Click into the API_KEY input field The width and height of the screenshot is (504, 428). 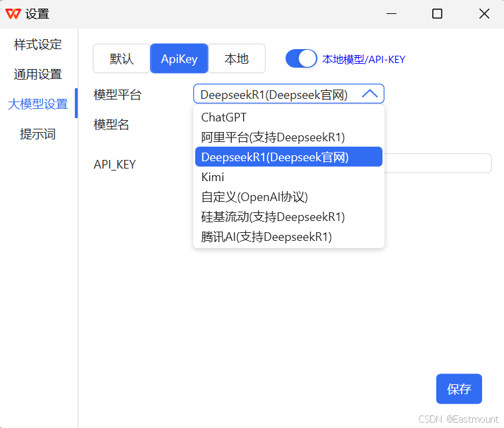pos(438,163)
